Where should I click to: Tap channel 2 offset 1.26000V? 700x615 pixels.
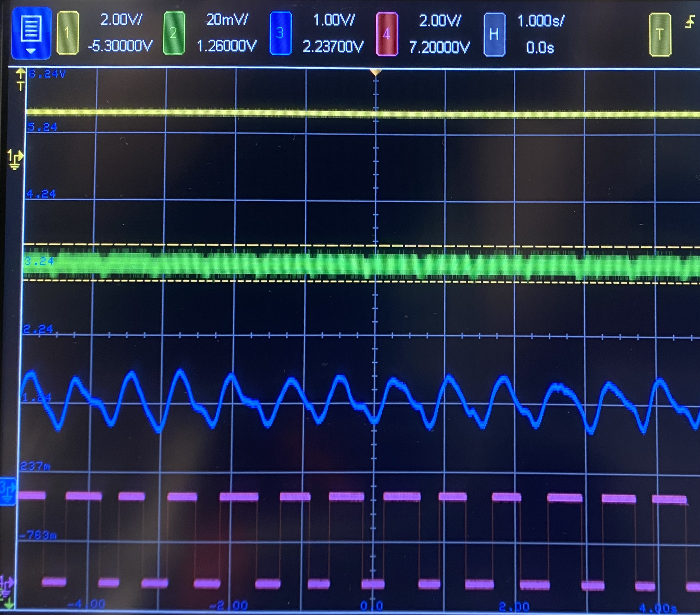point(227,46)
